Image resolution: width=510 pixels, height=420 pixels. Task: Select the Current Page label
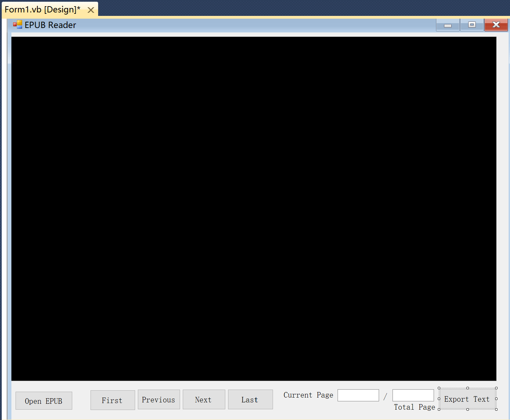(308, 395)
